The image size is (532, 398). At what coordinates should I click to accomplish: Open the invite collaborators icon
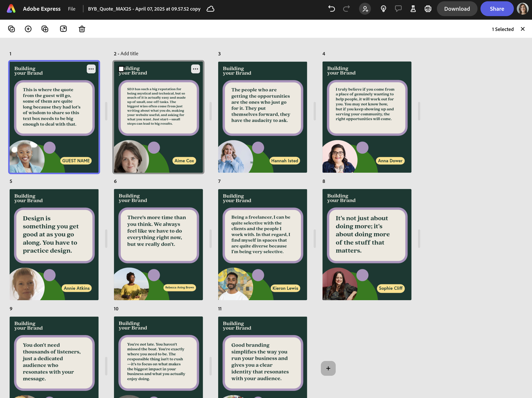(x=365, y=9)
